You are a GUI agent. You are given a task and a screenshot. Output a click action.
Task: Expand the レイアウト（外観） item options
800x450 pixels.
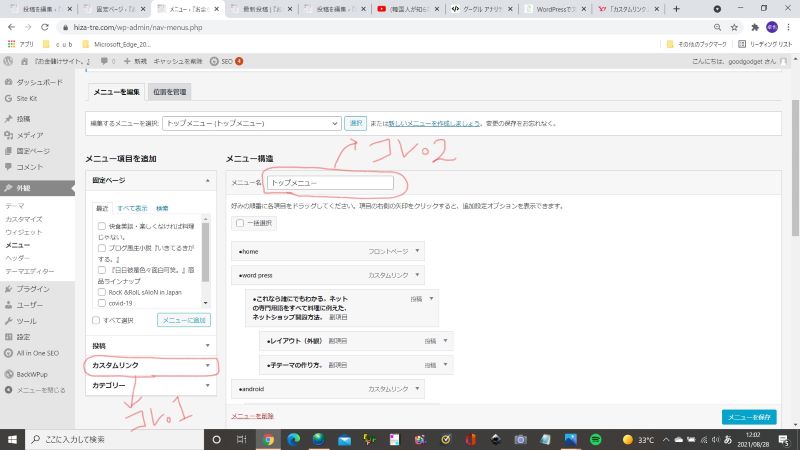(445, 341)
